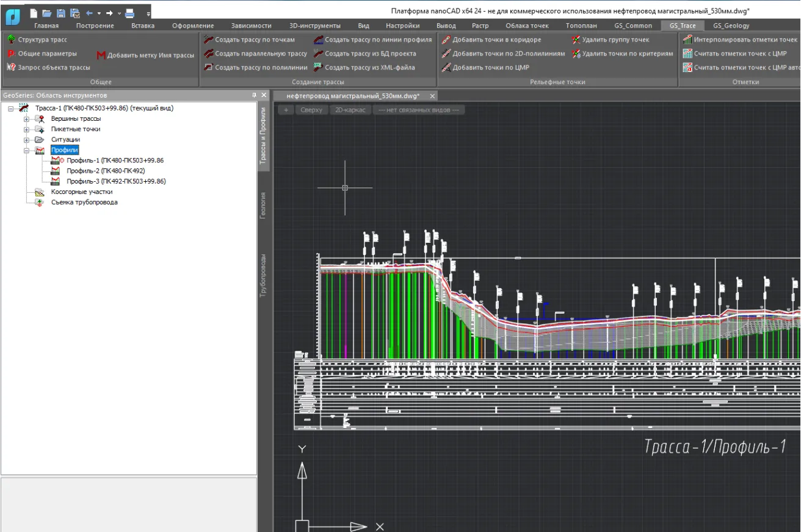The image size is (801, 532).
Task: Open the undo history dropdown arrow
Action: click(x=99, y=13)
